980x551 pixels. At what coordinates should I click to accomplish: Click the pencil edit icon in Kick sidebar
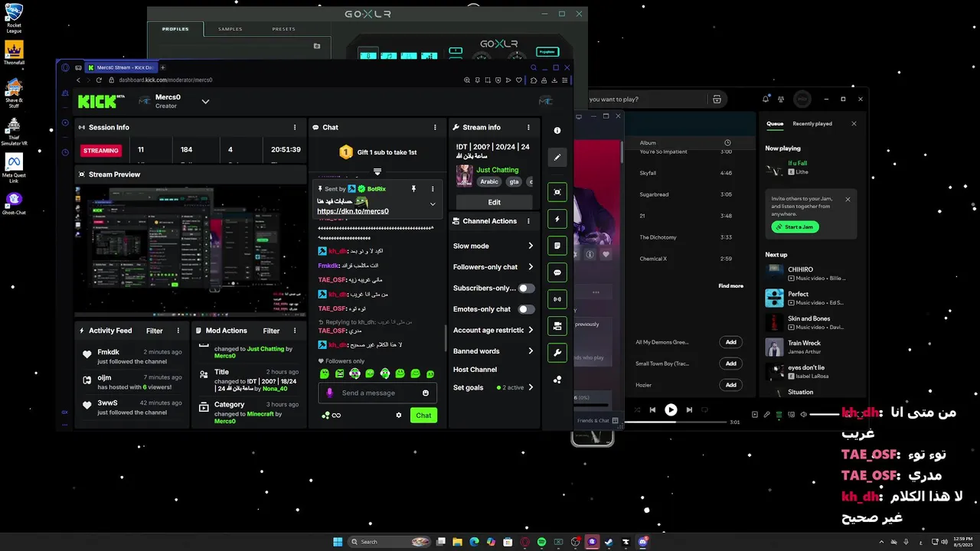point(557,158)
